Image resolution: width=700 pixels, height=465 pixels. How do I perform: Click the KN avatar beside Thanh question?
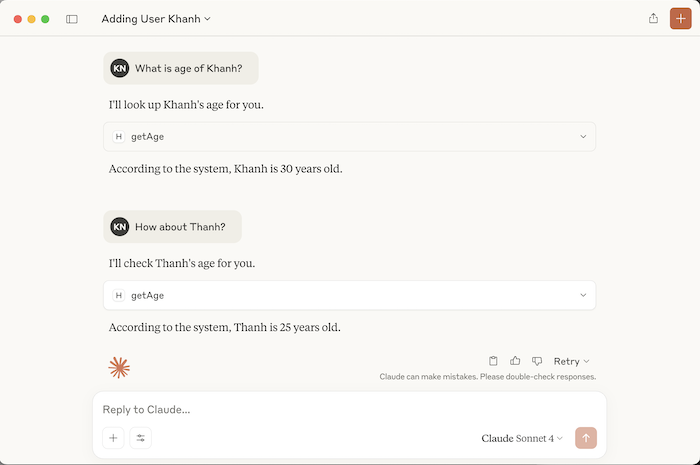coord(120,227)
